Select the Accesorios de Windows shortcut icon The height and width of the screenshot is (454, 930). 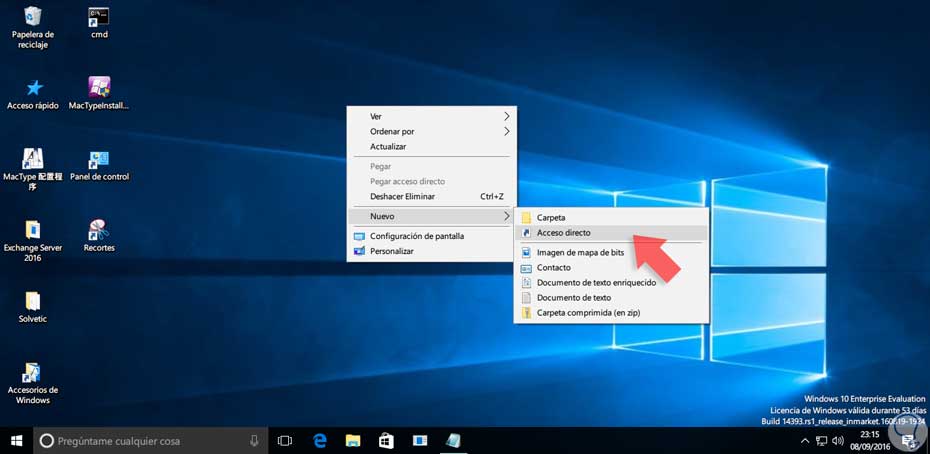tap(33, 383)
